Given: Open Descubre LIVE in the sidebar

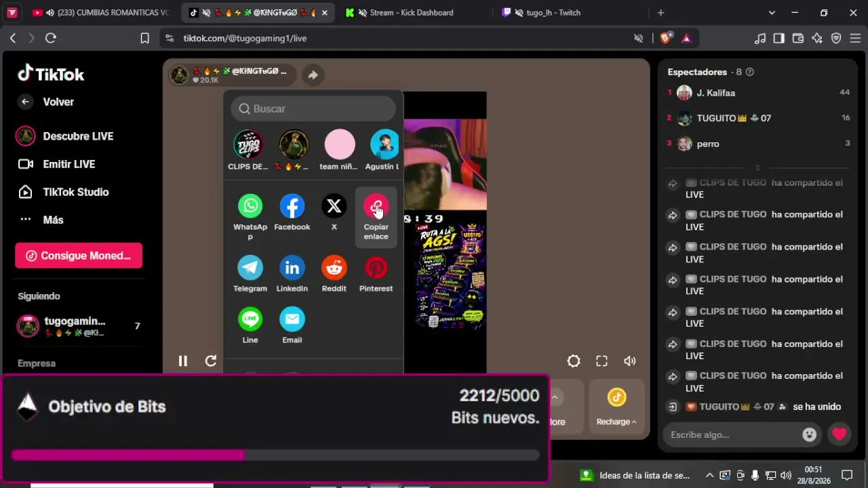Looking at the screenshot, I should pyautogui.click(x=64, y=136).
